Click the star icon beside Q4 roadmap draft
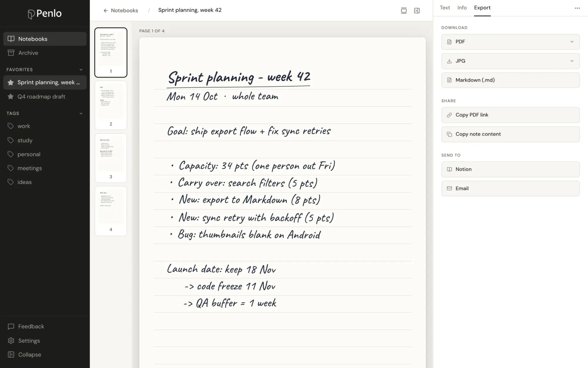This screenshot has width=588, height=368. pyautogui.click(x=11, y=97)
